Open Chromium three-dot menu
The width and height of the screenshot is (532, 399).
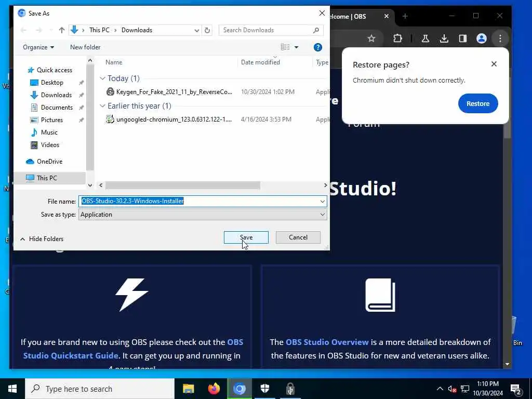click(x=500, y=38)
